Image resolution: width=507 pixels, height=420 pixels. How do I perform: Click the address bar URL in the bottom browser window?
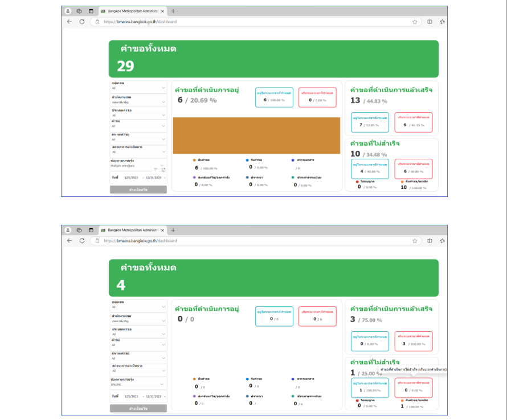(x=140, y=241)
